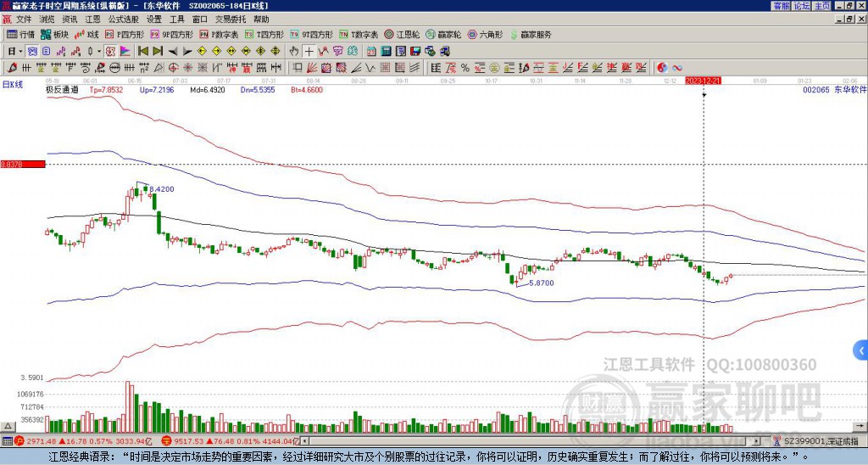Screen dimensions: 868x465
Task: Open the calculator icon
Action: coord(386,52)
